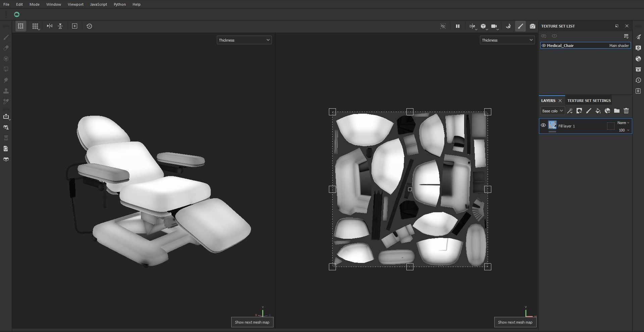Open the Window menu
The width and height of the screenshot is (644, 332).
(x=54, y=4)
